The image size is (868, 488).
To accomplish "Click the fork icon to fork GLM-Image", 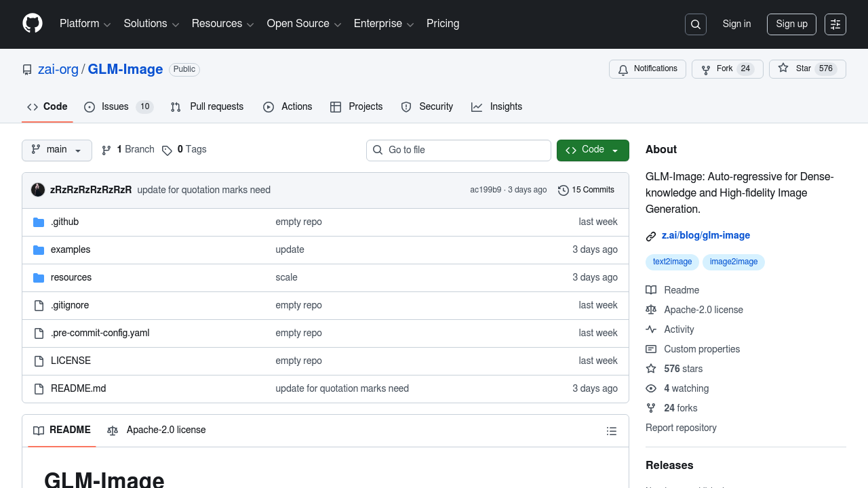I will click(707, 68).
